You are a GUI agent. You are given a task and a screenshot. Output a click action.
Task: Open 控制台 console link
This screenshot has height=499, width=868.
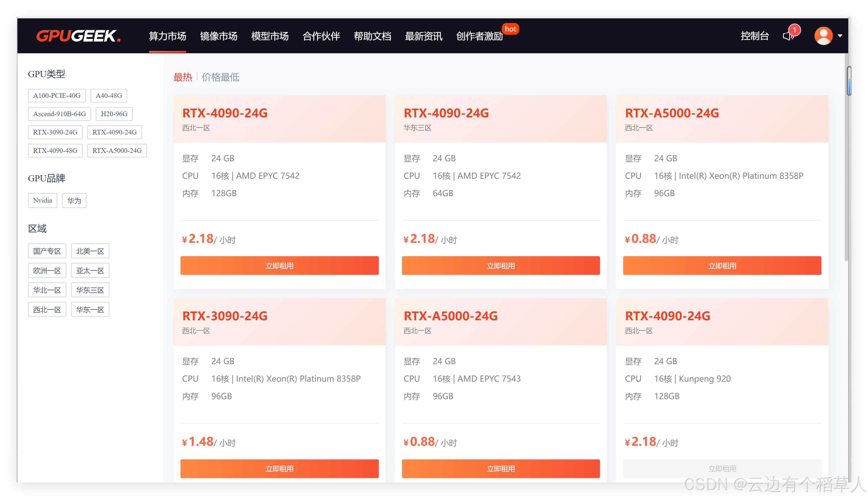tap(754, 36)
